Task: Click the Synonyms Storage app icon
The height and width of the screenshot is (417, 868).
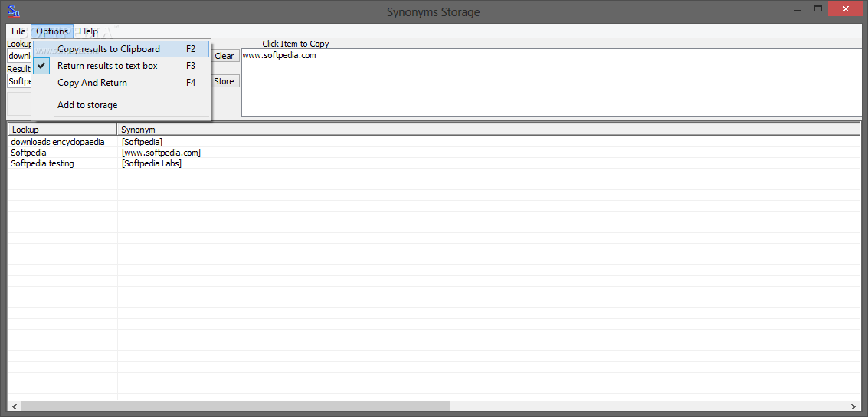Action: (13, 11)
